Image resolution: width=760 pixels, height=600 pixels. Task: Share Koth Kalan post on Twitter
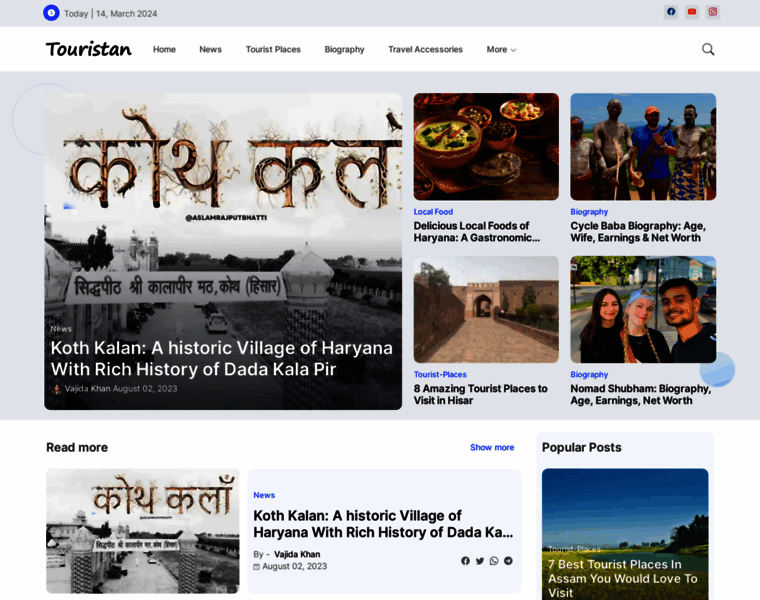(480, 561)
